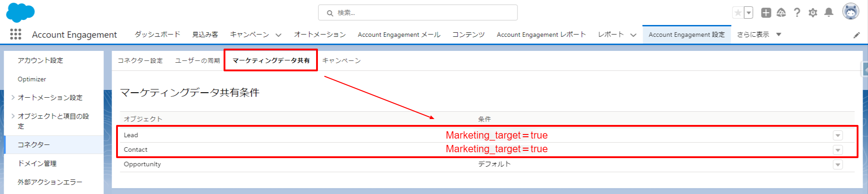
Task: Open the ダッシュボード nav tab
Action: point(157,35)
